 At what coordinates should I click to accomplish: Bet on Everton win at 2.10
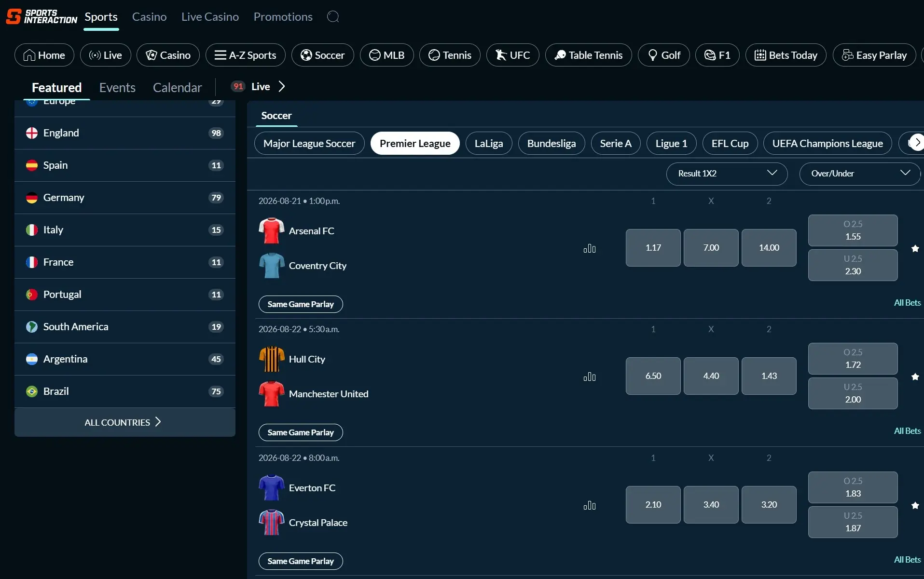click(653, 505)
